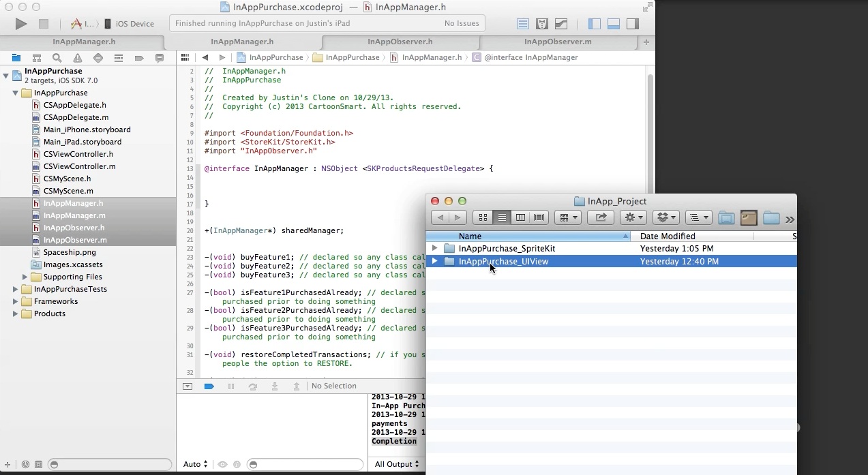Expand the Frameworks group
The width and height of the screenshot is (868, 475).
(16, 301)
